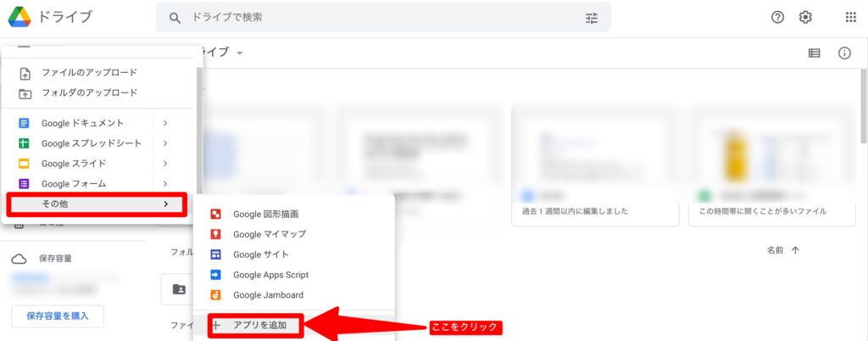The height and width of the screenshot is (341, 868).
Task: Click the Google My Maps icon
Action: 216,234
